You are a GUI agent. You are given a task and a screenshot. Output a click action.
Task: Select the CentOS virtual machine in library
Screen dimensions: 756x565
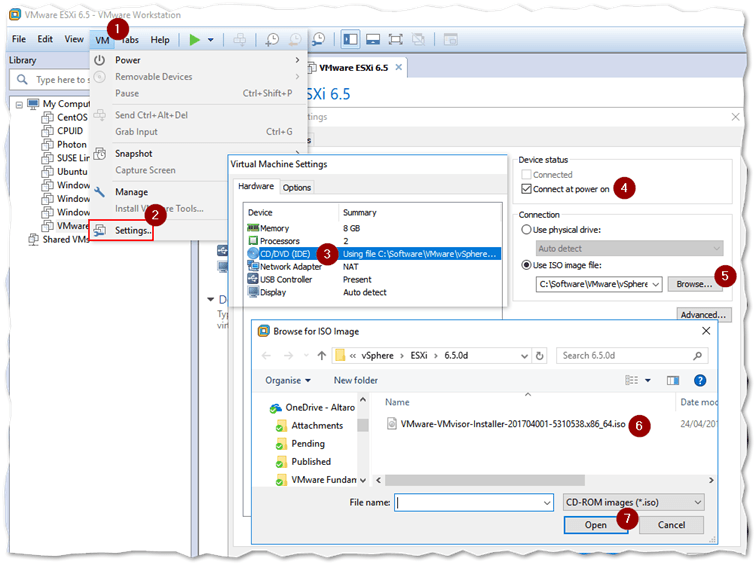coord(65,117)
